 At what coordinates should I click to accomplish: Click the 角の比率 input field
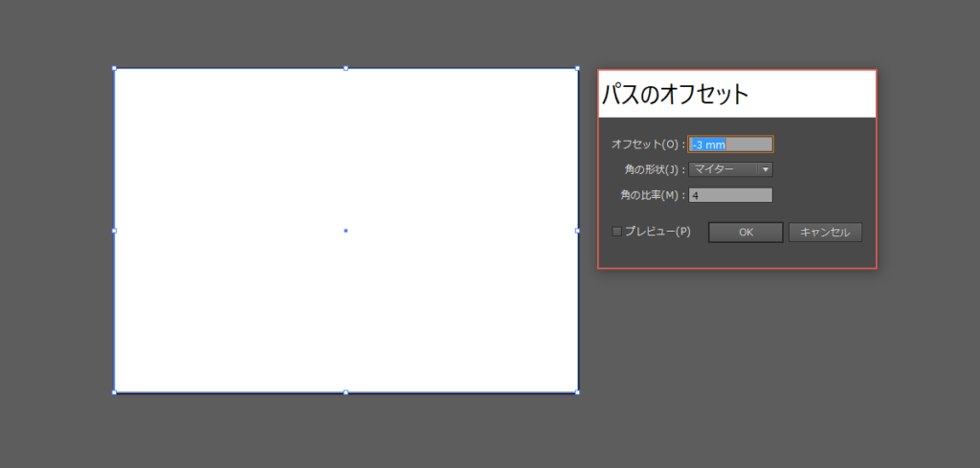730,195
